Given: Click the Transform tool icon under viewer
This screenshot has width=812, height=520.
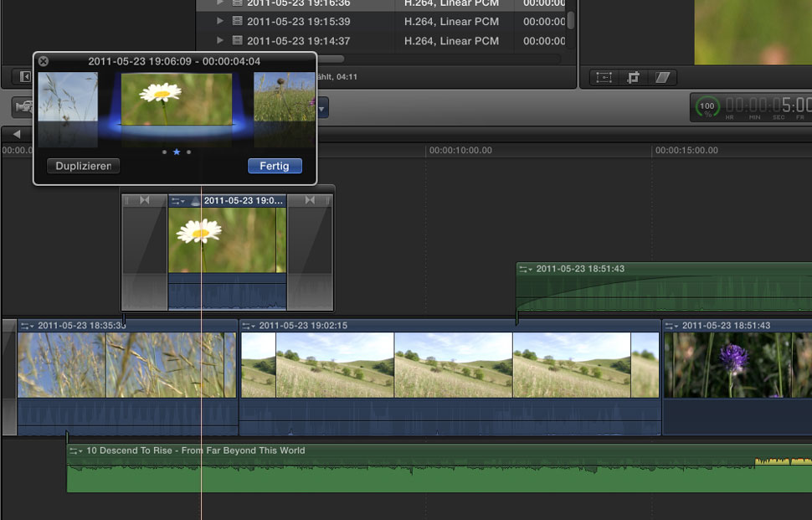Looking at the screenshot, I should click(x=604, y=77).
